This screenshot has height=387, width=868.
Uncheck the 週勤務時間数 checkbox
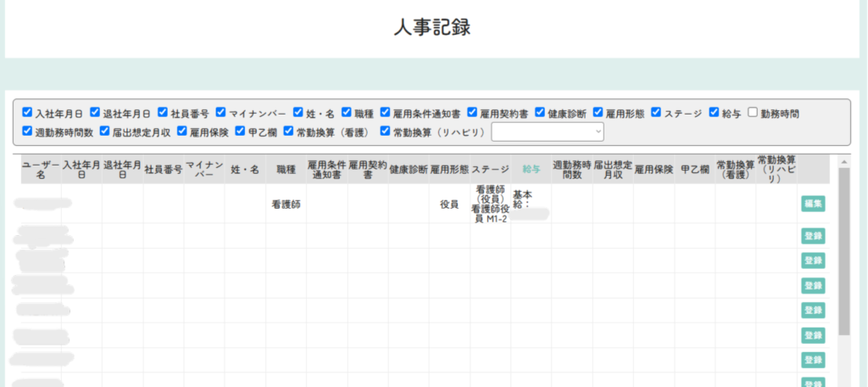27,132
